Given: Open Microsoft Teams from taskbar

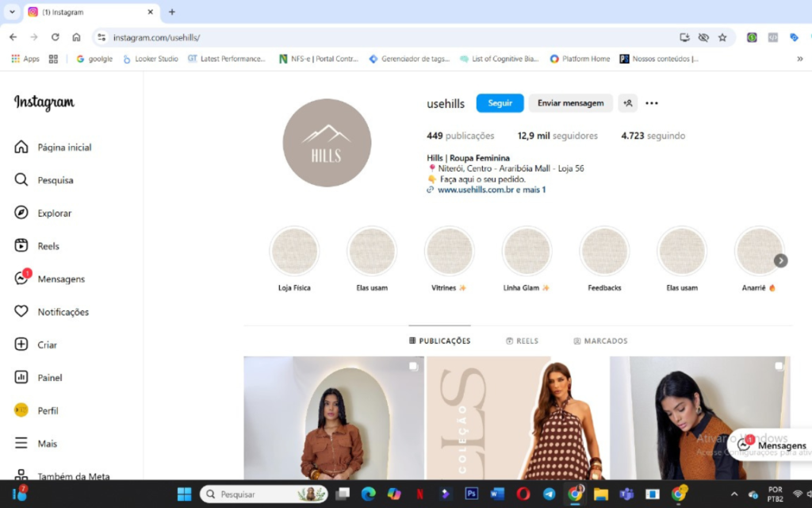Looking at the screenshot, I should click(626, 494).
